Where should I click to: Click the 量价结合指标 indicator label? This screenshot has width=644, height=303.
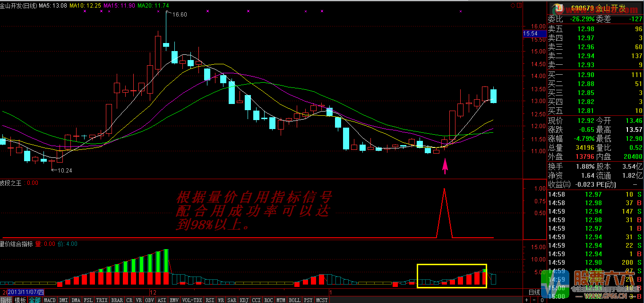[17, 244]
